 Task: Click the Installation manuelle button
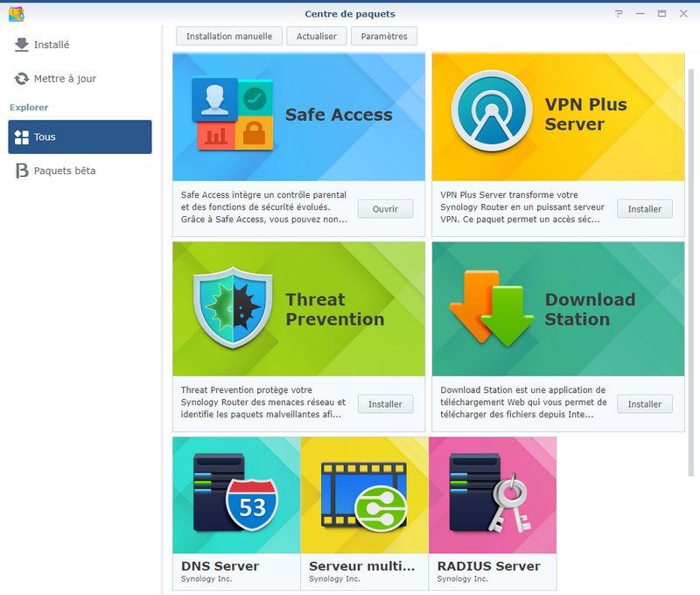pyautogui.click(x=229, y=36)
